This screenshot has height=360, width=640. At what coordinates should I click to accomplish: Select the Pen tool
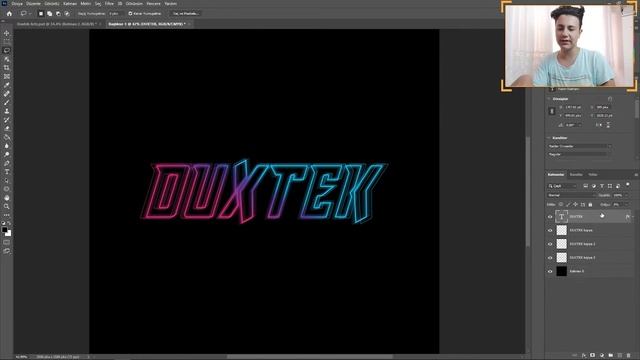click(x=7, y=163)
